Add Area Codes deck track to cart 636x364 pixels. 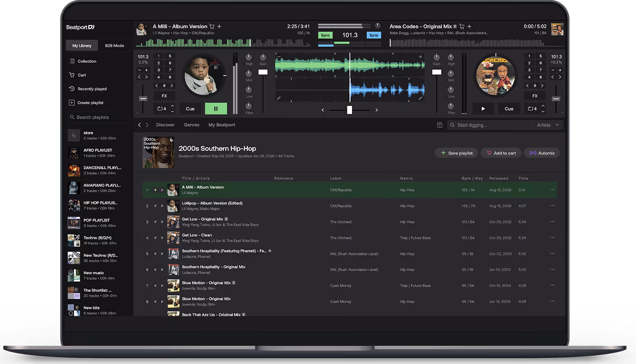(x=462, y=26)
